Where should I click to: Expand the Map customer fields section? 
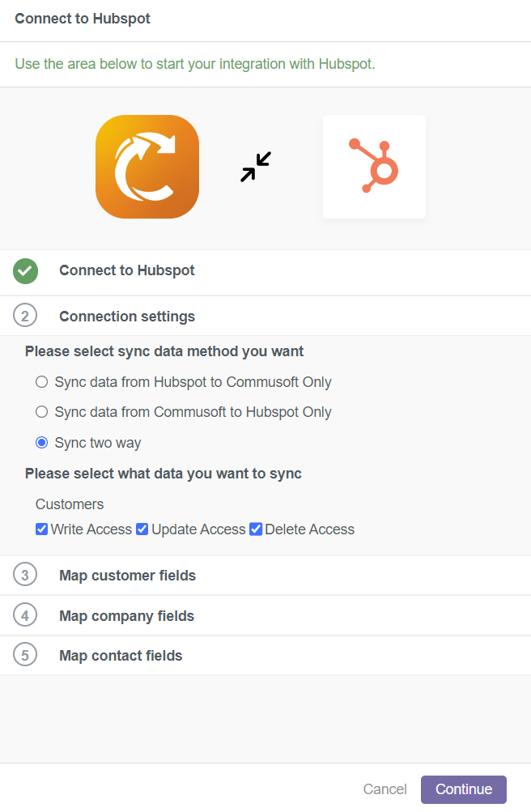coord(265,576)
